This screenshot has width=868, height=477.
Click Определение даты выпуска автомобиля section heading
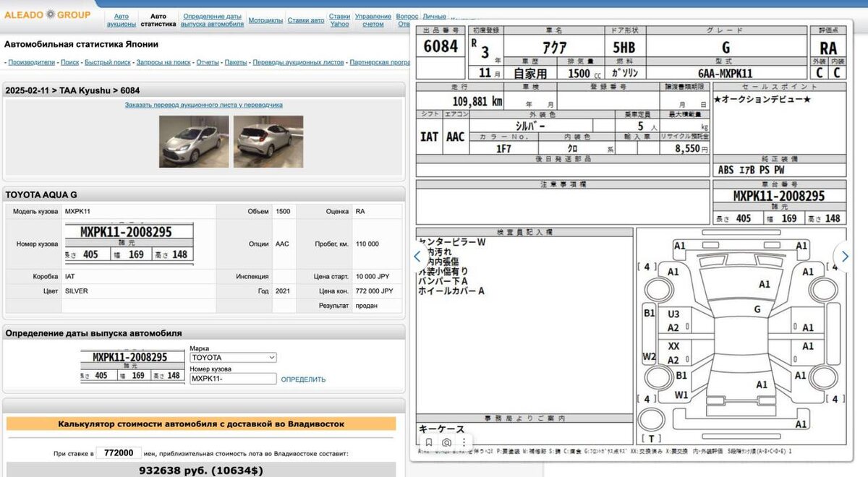(x=93, y=333)
